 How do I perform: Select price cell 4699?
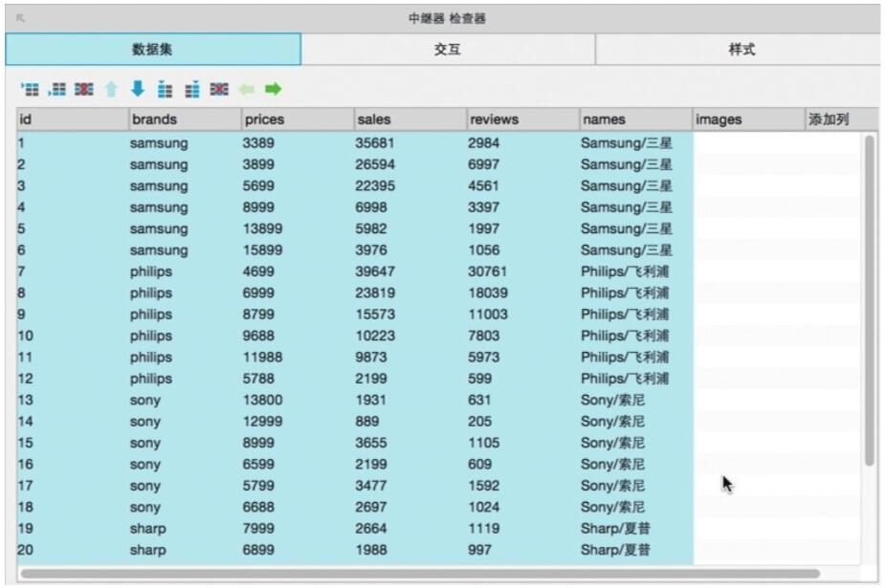tap(258, 272)
